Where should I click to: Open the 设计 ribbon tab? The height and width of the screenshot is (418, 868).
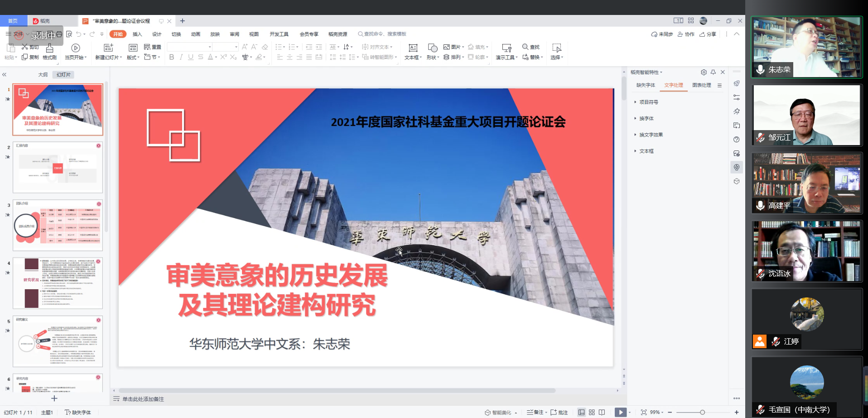157,34
